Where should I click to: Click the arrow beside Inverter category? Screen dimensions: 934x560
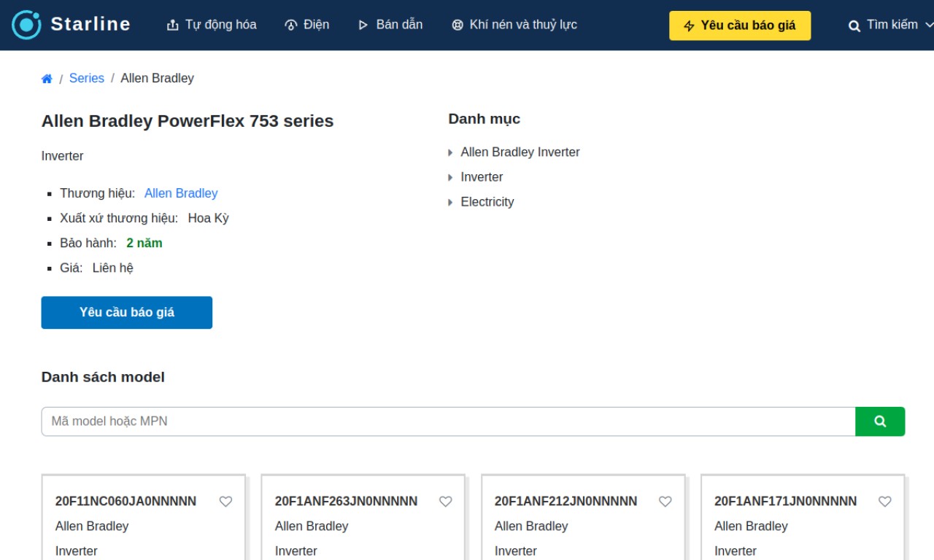(450, 177)
